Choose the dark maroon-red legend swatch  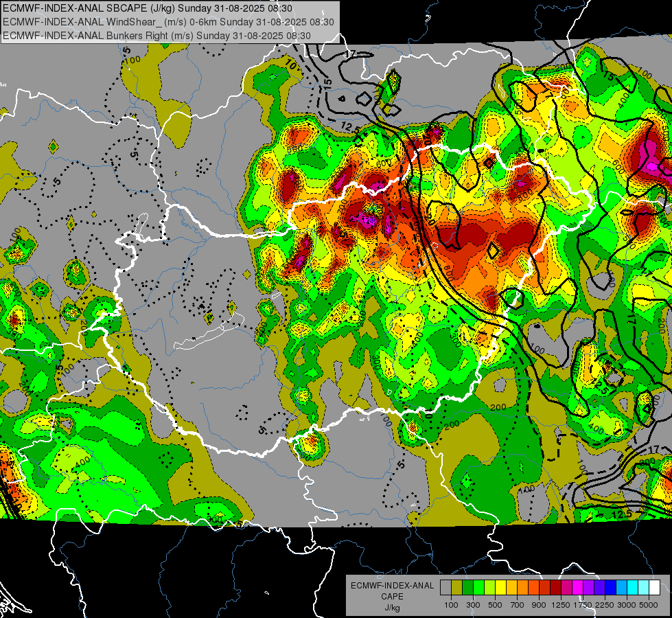pos(555,588)
